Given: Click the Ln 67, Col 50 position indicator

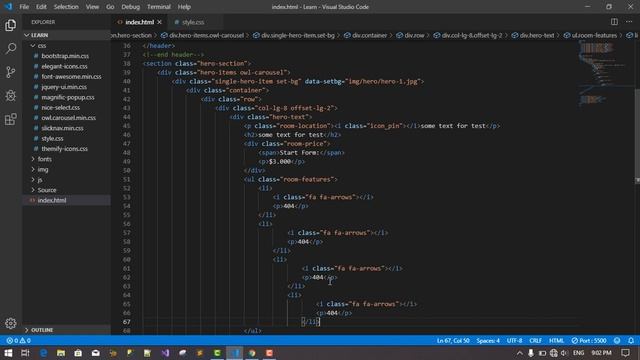Looking at the screenshot, I should [453, 340].
